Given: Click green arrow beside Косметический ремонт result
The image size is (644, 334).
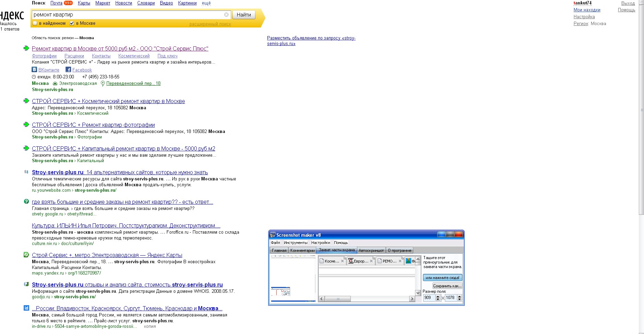Looking at the screenshot, I should pyautogui.click(x=26, y=101).
